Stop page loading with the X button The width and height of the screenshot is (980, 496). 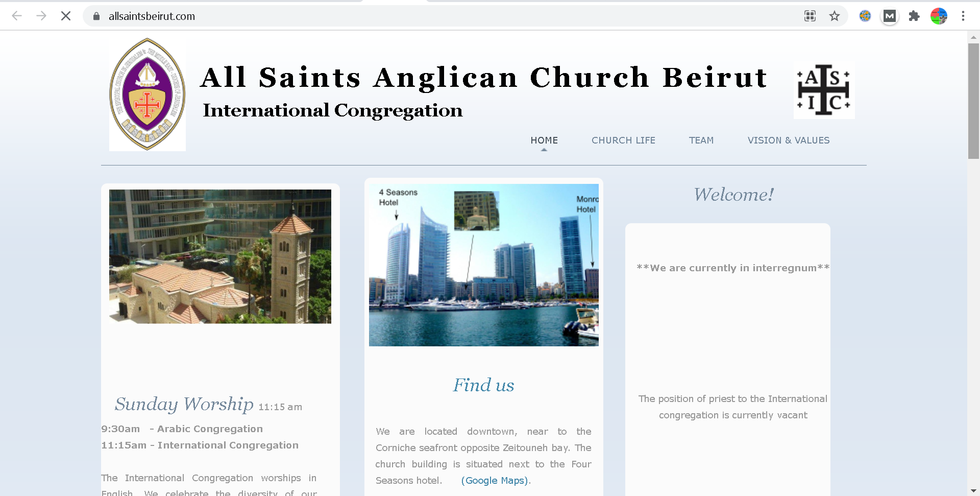(x=66, y=16)
